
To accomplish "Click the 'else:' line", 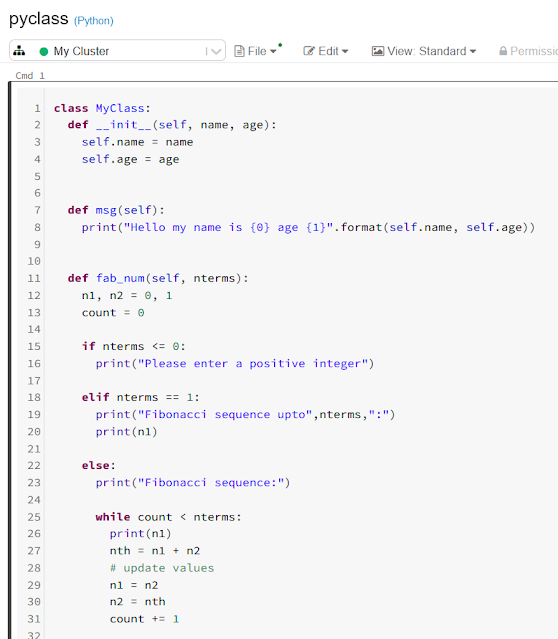I will pyautogui.click(x=99, y=465).
